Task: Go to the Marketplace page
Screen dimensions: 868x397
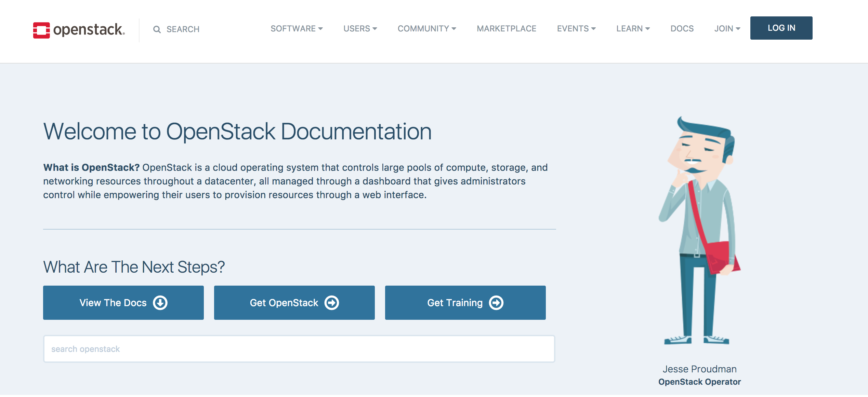Action: coord(507,29)
